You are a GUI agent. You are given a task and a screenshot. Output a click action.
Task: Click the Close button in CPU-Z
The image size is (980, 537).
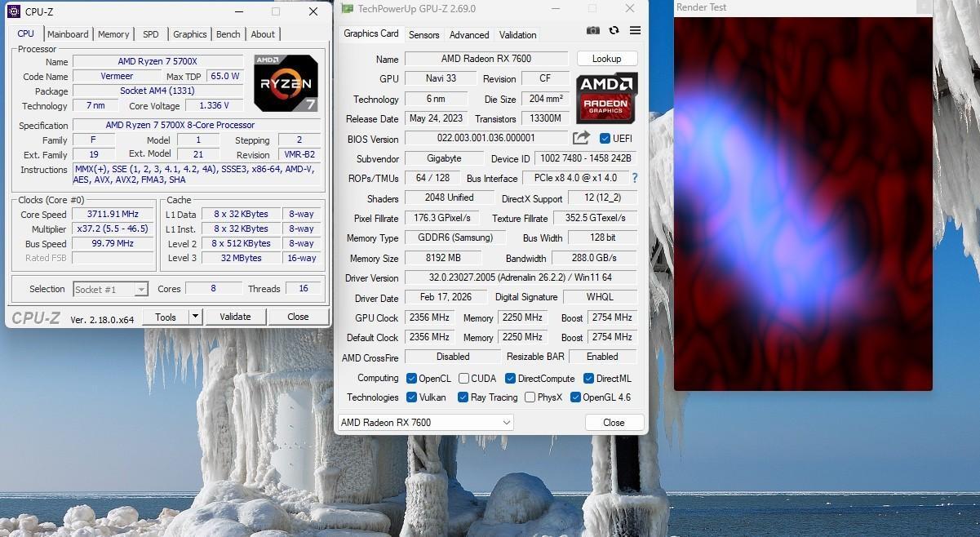[298, 317]
